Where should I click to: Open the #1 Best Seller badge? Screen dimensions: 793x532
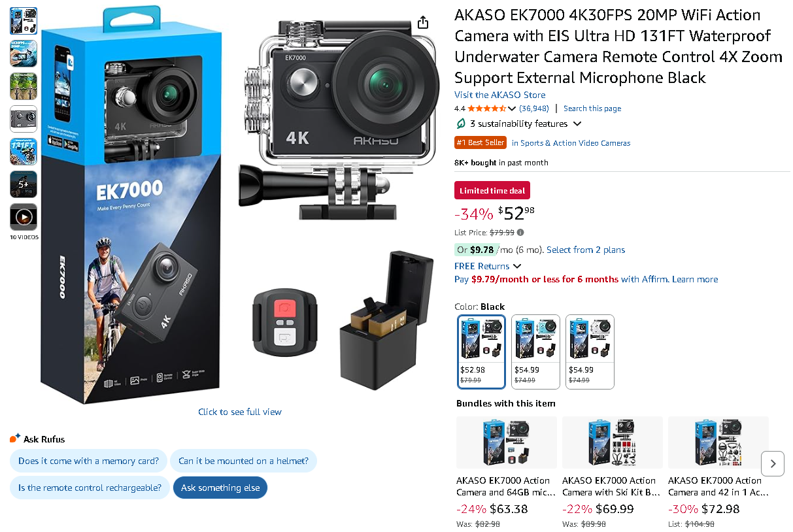tap(481, 142)
